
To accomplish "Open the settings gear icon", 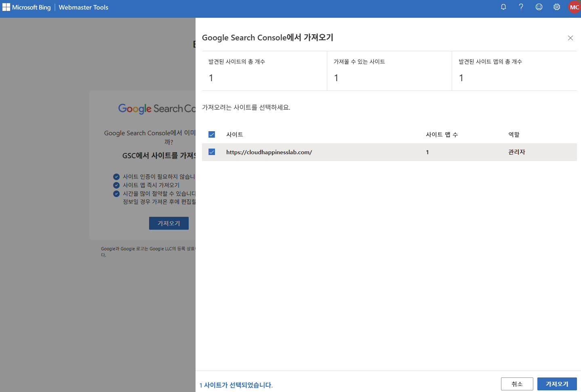I will point(557,7).
